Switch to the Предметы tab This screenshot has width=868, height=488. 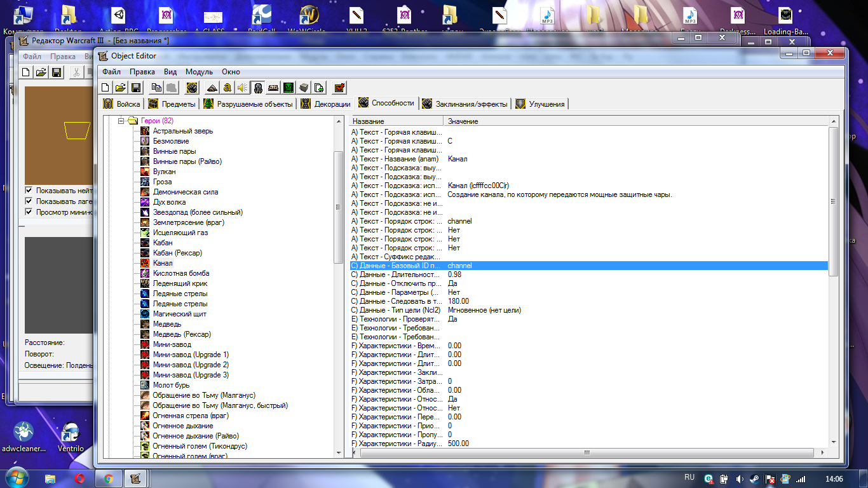tap(172, 104)
